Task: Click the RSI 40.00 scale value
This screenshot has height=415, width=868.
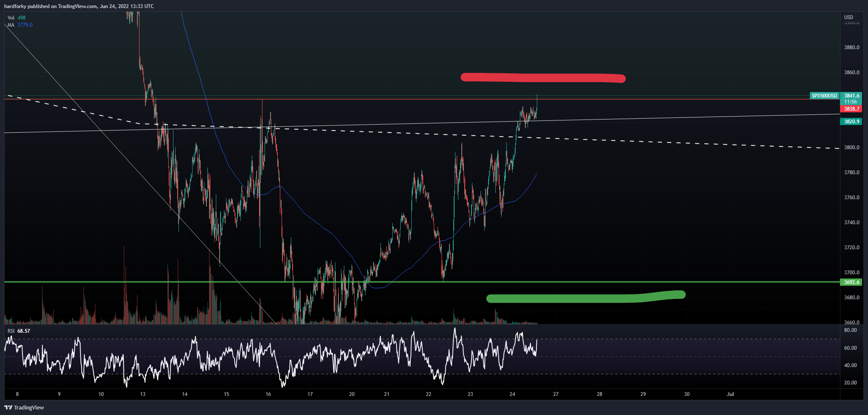Action: coord(850,365)
